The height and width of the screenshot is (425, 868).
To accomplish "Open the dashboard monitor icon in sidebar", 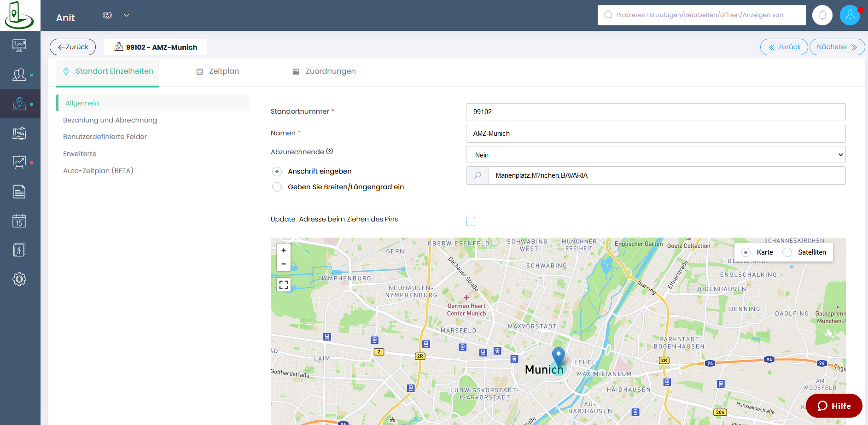I will (x=19, y=45).
